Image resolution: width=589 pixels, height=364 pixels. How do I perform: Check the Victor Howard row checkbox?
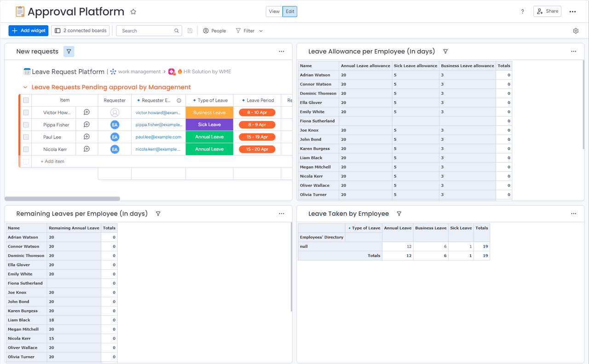[x=26, y=112]
